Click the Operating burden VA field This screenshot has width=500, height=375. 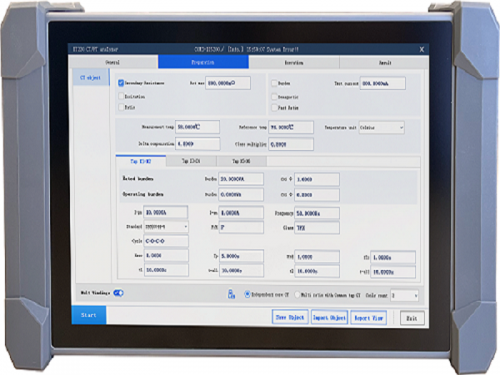pyautogui.click(x=241, y=194)
